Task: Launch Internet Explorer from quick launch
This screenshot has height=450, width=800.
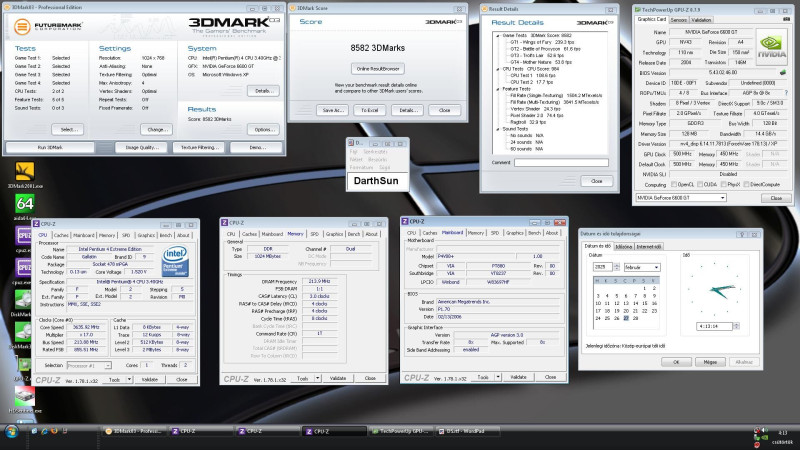Action: [44, 431]
